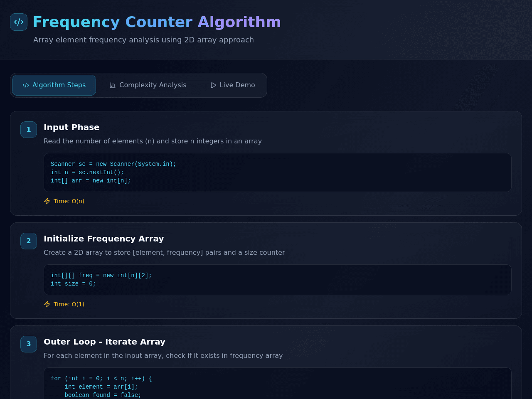The image size is (532, 399).
Task: Click the Frequency Counter Algorithm title
Action: [157, 22]
